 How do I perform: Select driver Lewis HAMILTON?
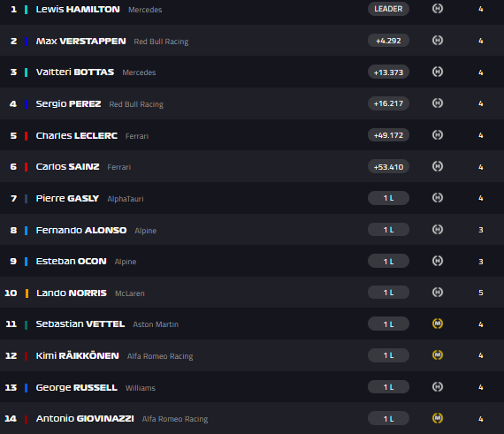(x=78, y=10)
